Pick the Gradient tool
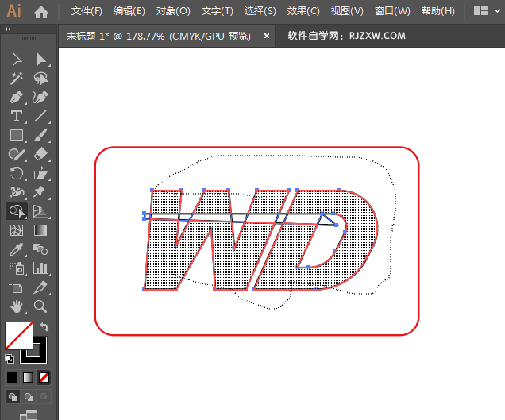The image size is (505, 420). click(x=40, y=230)
